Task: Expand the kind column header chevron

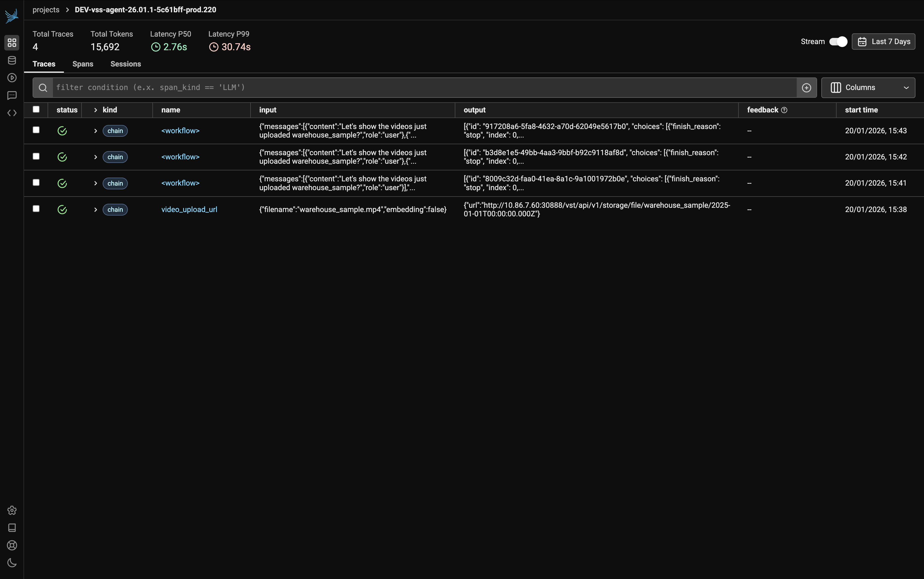Action: tap(95, 110)
